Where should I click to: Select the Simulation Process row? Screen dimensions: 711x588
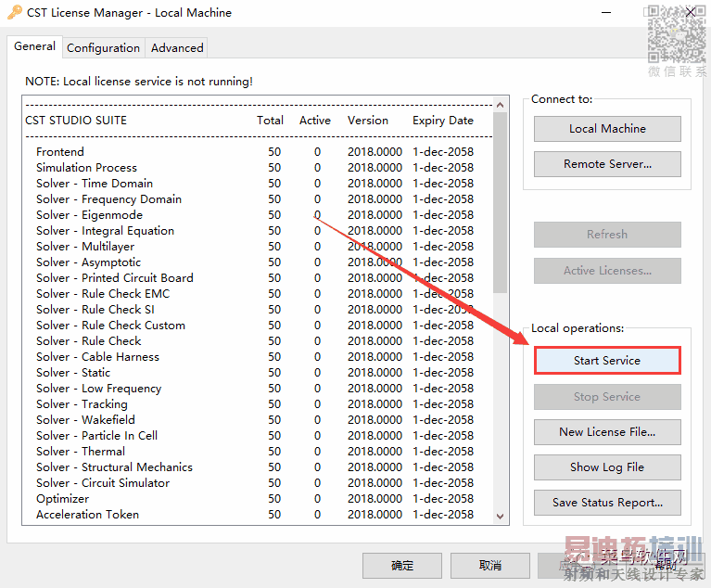pyautogui.click(x=255, y=168)
